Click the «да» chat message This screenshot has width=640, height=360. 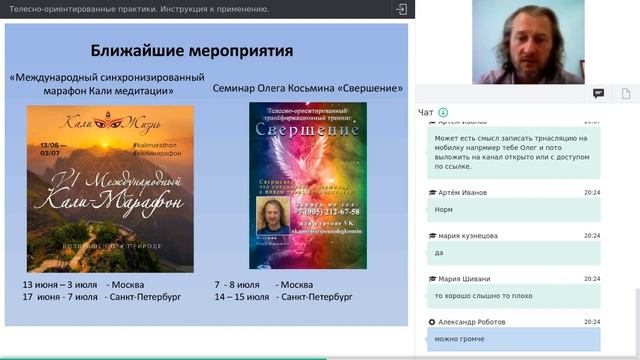(x=514, y=253)
